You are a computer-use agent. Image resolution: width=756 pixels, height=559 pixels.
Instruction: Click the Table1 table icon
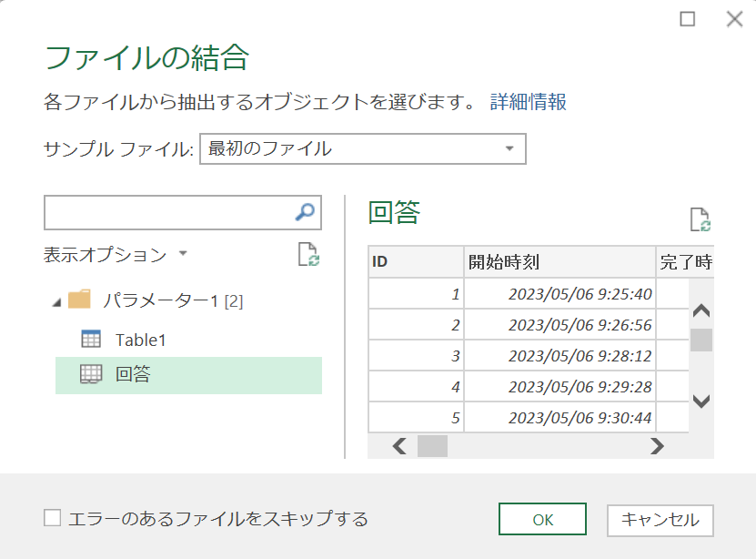click(x=91, y=339)
